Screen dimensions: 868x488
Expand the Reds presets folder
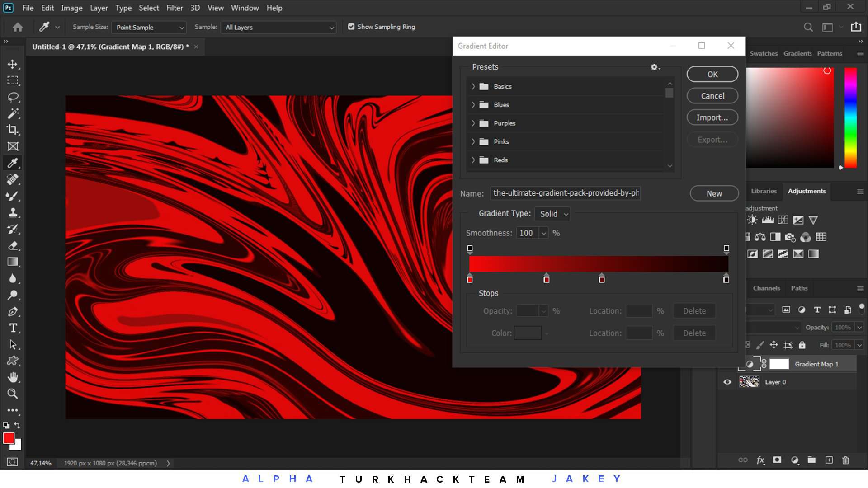coord(473,160)
